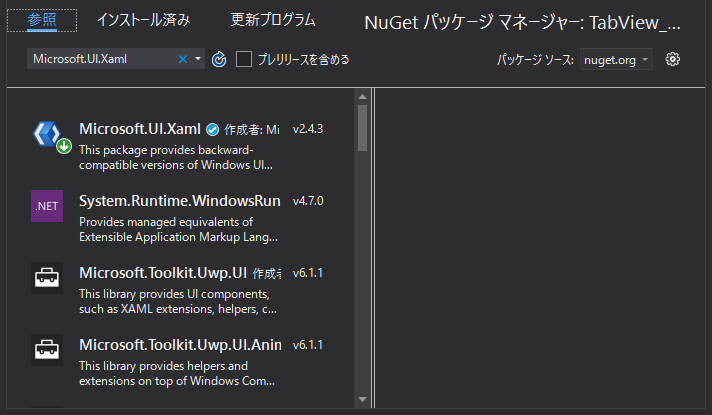Select the Microsoft.UI.Xaml package icon
The height and width of the screenshot is (415, 712).
tap(47, 134)
